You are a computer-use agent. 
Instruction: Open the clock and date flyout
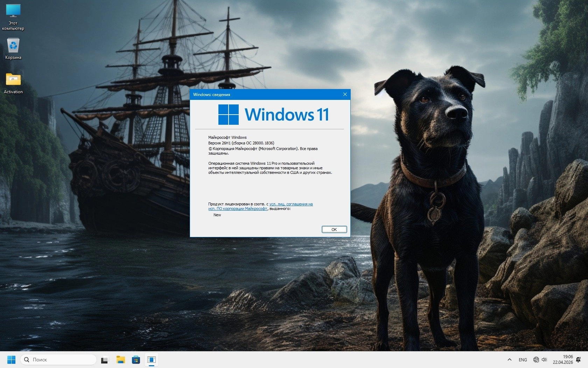tap(563, 360)
